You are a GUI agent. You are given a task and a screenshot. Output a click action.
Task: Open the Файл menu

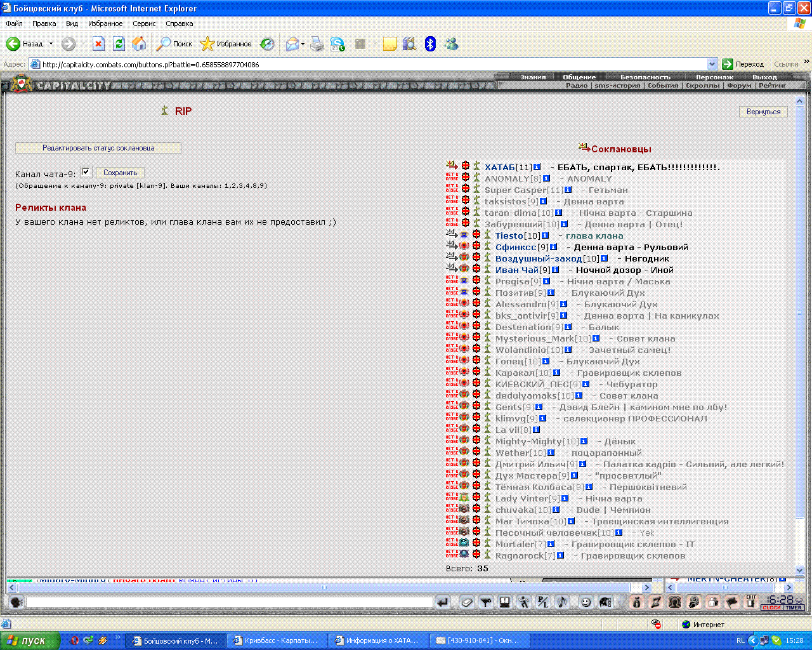click(x=14, y=23)
